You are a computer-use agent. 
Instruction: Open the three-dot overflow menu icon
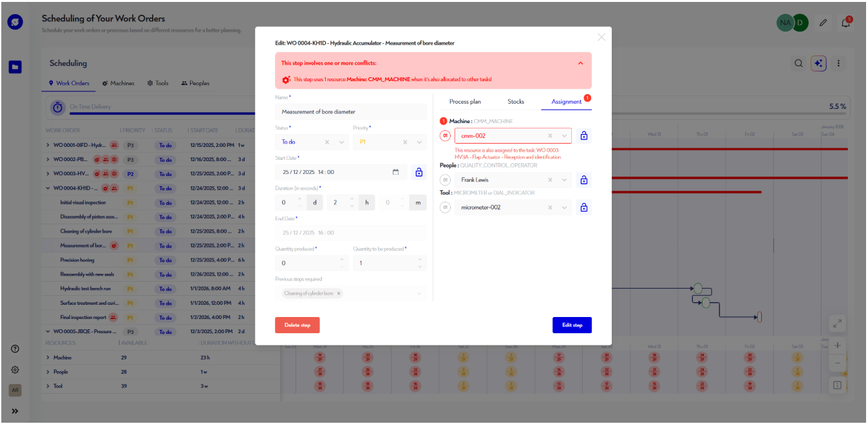click(x=839, y=63)
